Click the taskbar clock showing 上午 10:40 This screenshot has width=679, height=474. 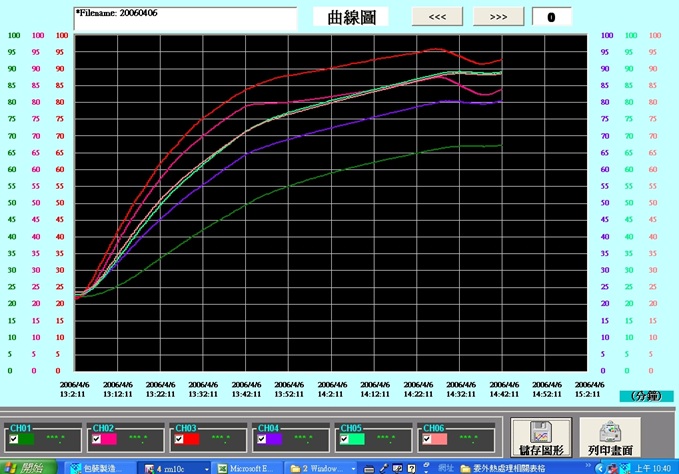tap(653, 468)
